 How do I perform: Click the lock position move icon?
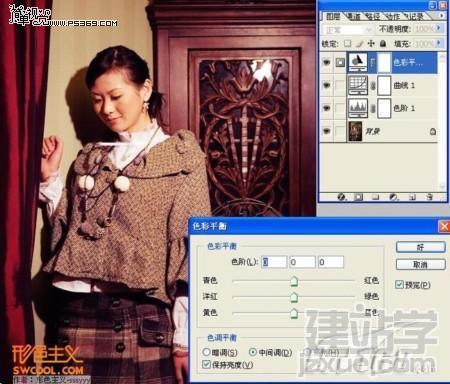coord(371,43)
